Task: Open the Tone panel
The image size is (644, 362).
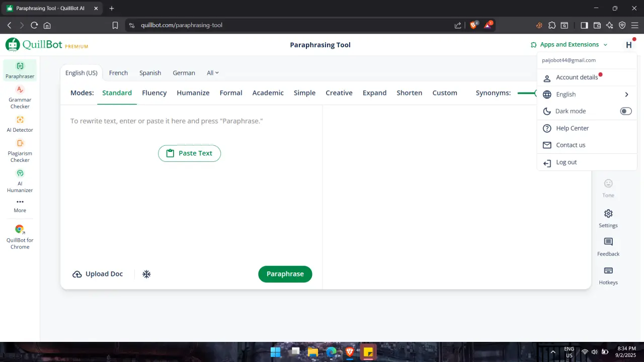Action: coord(608,188)
